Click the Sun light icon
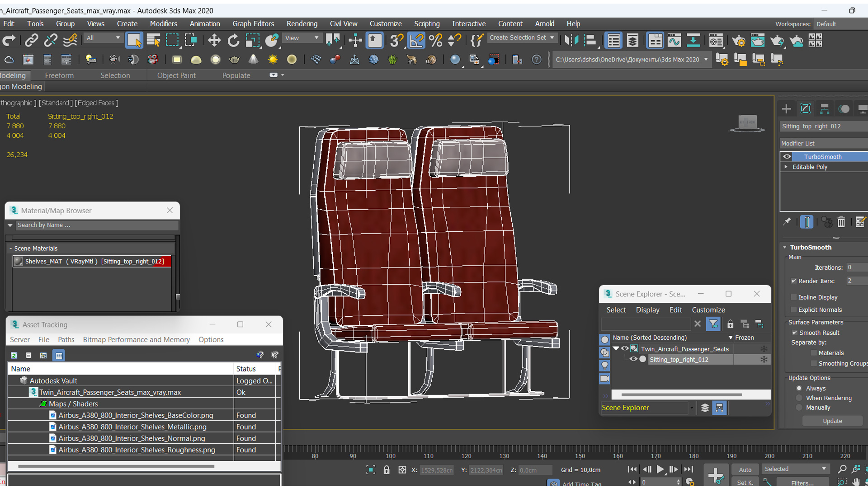The width and height of the screenshot is (868, 488). (273, 59)
